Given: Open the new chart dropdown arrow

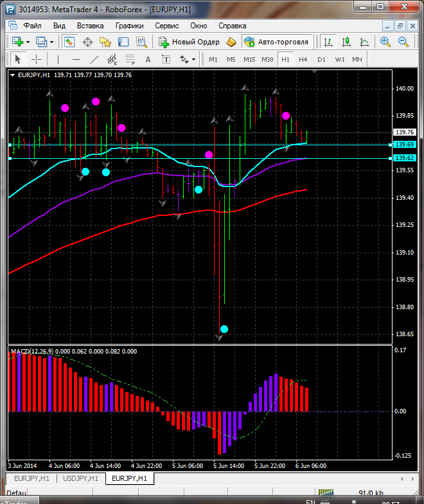Looking at the screenshot, I should (28, 42).
